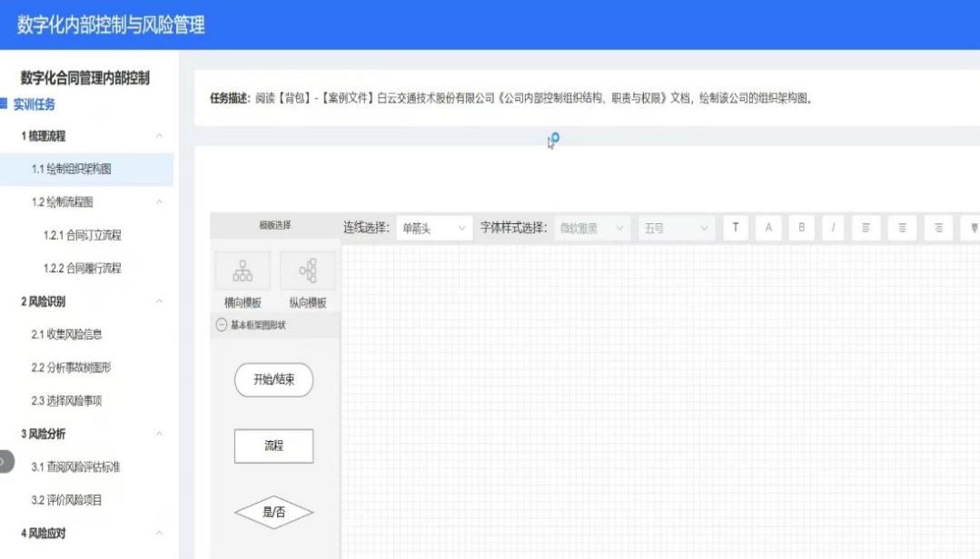Apply center text alignment
The height and width of the screenshot is (559, 980).
[901, 229]
